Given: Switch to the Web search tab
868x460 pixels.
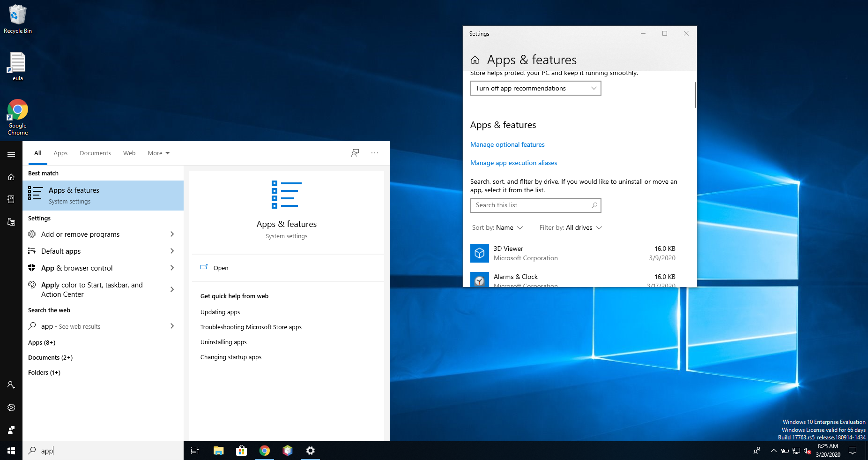Looking at the screenshot, I should click(129, 153).
